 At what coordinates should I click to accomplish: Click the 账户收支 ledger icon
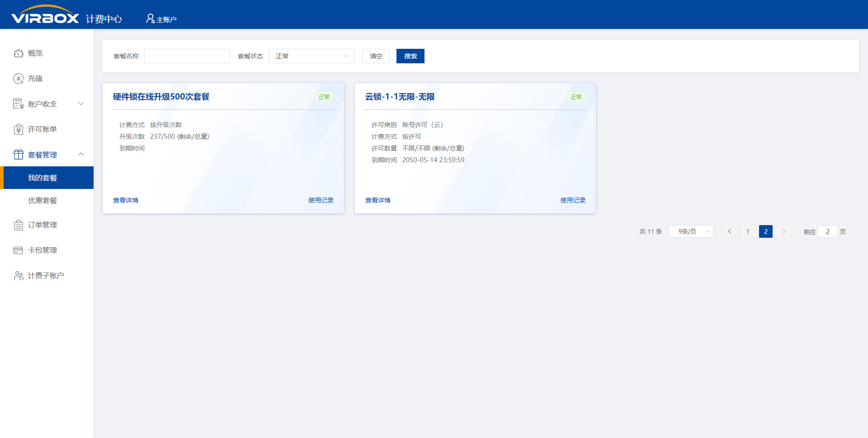pyautogui.click(x=19, y=104)
